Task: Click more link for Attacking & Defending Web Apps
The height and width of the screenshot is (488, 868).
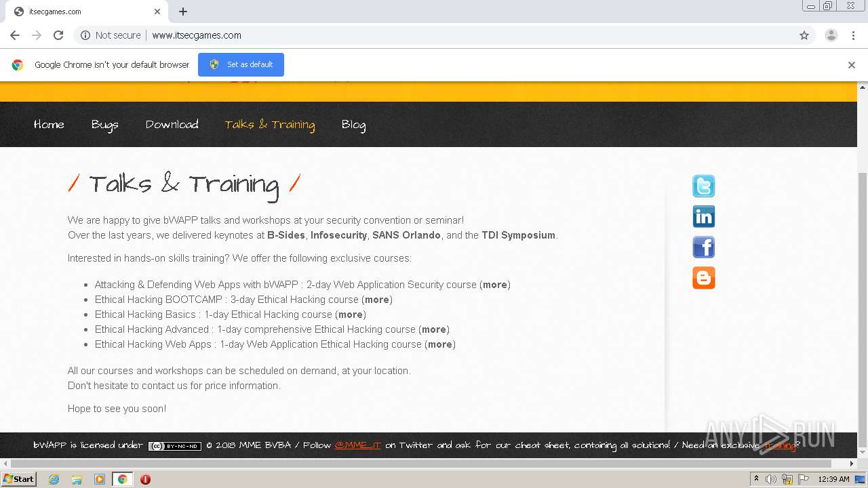Action: click(495, 285)
